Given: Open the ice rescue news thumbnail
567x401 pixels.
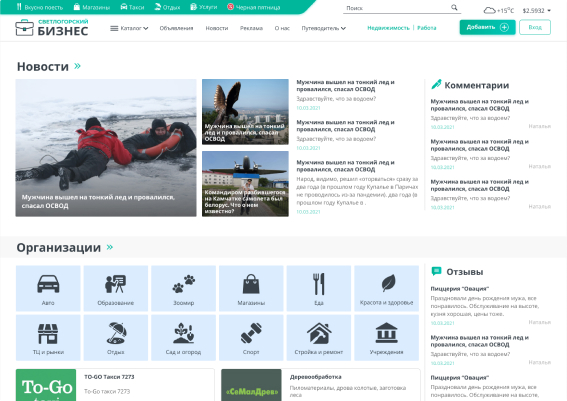Looking at the screenshot, I should 106,148.
